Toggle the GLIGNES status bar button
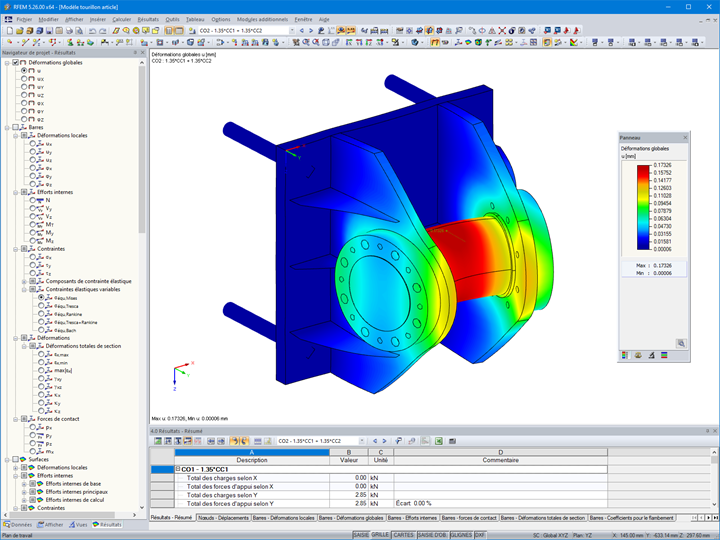 coord(461,535)
